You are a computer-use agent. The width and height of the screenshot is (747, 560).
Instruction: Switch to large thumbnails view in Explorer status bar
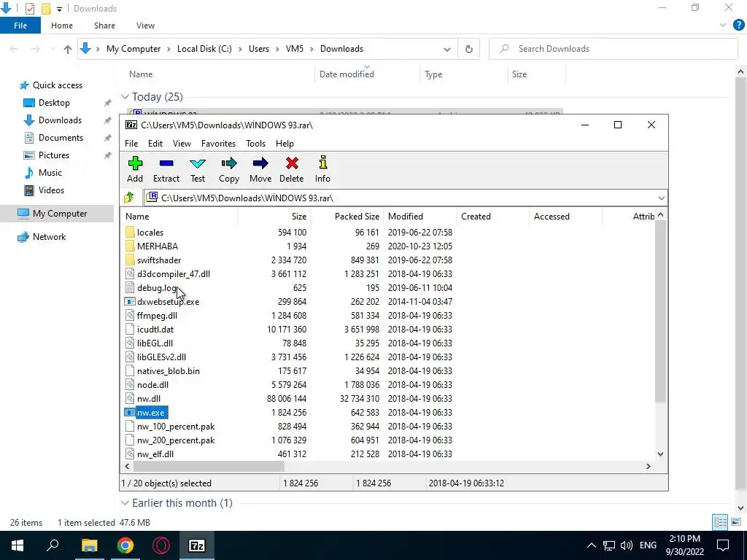click(736, 522)
